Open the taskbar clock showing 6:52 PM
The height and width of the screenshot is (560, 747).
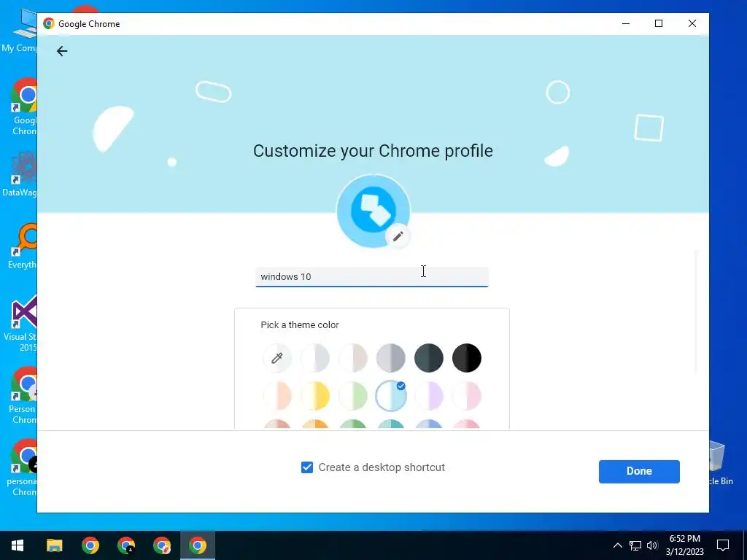pyautogui.click(x=684, y=545)
